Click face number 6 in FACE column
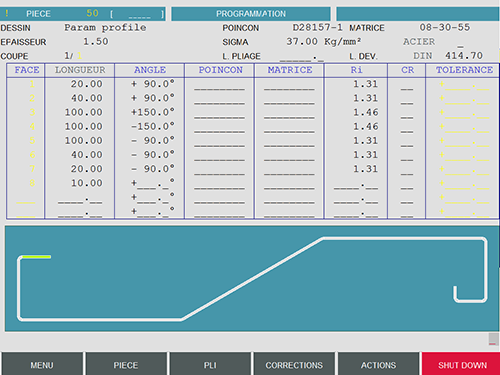 point(32,155)
